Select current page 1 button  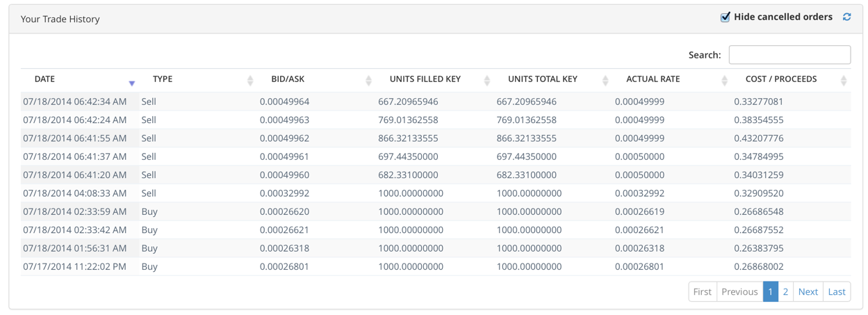click(770, 292)
